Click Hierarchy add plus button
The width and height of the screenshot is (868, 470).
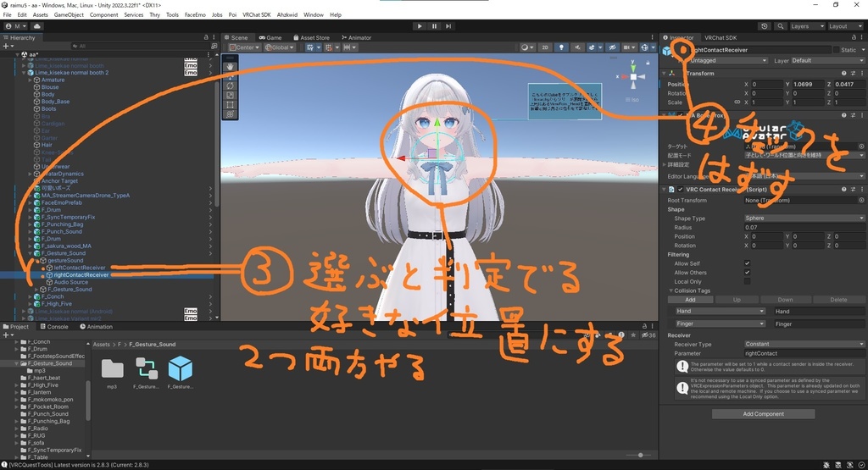(7, 47)
